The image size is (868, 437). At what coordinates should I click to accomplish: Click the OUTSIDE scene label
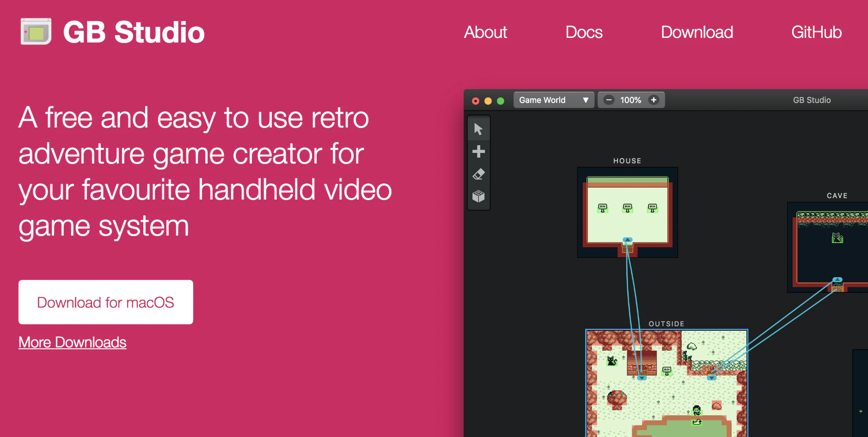666,324
